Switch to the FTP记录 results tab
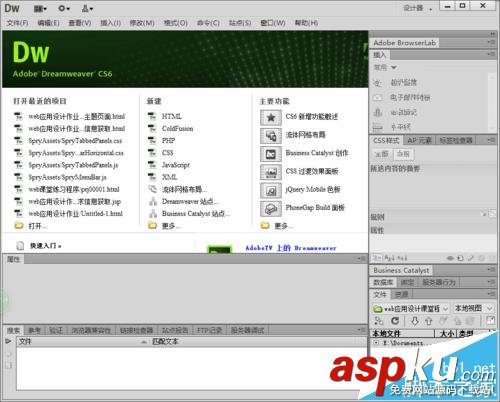This screenshot has height=402, width=500. pyautogui.click(x=209, y=330)
